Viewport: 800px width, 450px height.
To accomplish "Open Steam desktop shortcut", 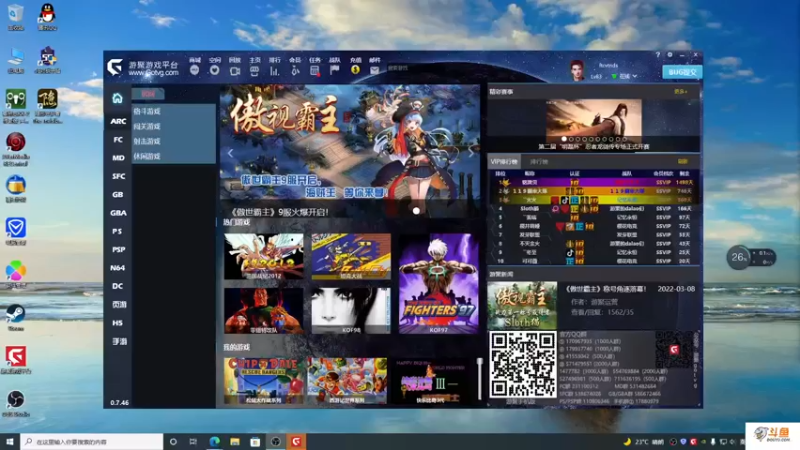I will click(x=16, y=316).
